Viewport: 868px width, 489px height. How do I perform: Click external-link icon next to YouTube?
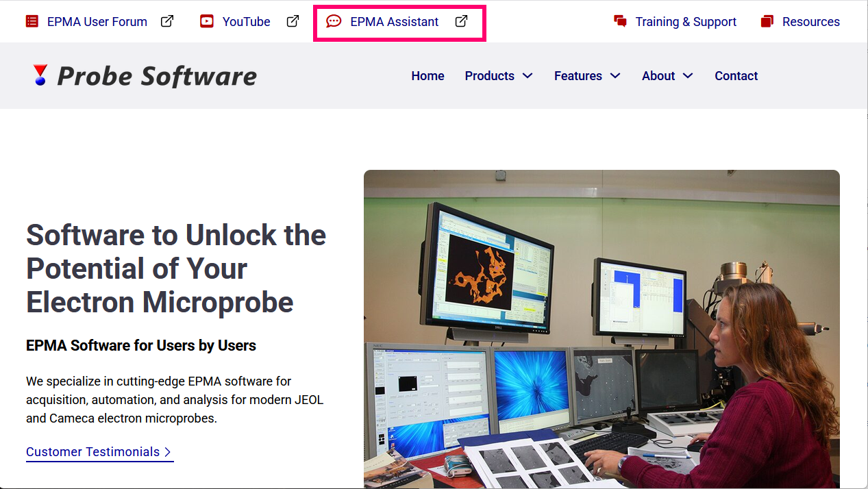[x=293, y=21]
